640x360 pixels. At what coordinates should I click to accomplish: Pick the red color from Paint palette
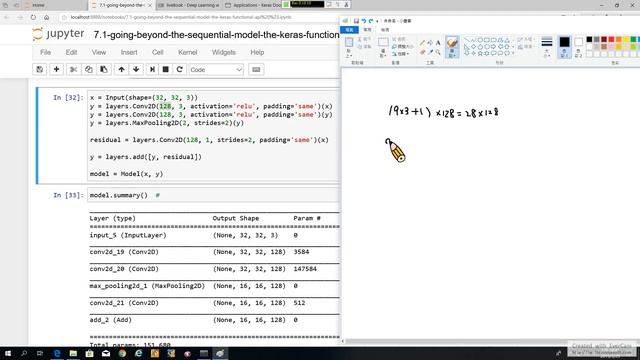[611, 39]
